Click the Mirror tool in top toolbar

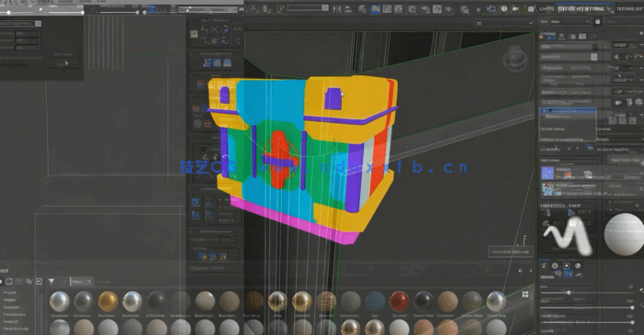tap(337, 8)
